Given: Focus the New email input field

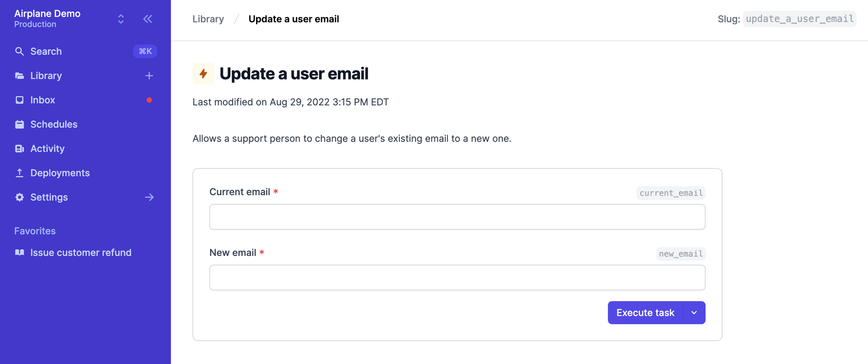Looking at the screenshot, I should tap(457, 278).
